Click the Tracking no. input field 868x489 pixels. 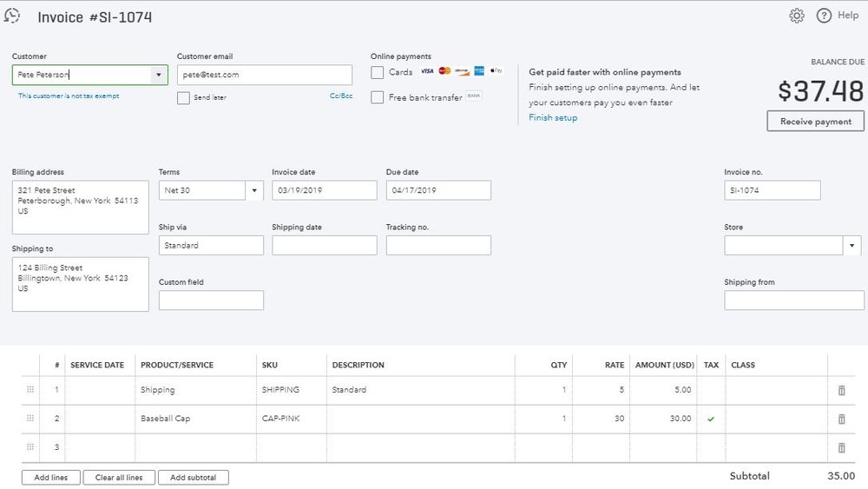[x=438, y=246]
